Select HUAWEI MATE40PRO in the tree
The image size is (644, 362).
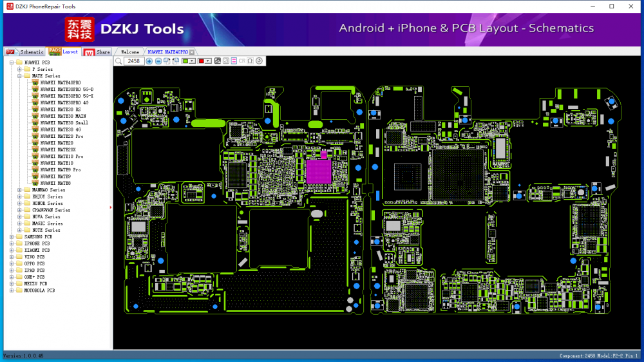(61, 82)
